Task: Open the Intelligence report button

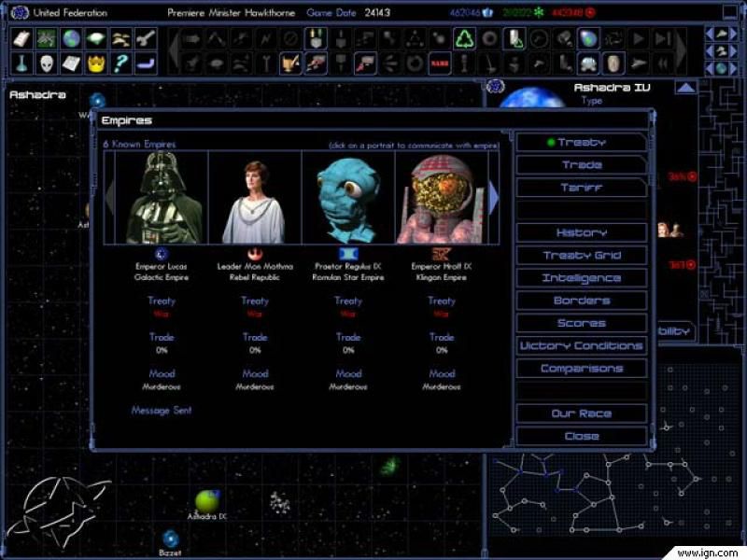Action: pyautogui.click(x=581, y=278)
